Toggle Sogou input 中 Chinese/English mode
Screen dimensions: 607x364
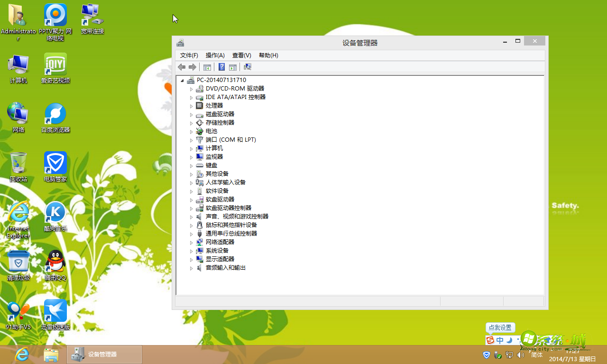500,340
